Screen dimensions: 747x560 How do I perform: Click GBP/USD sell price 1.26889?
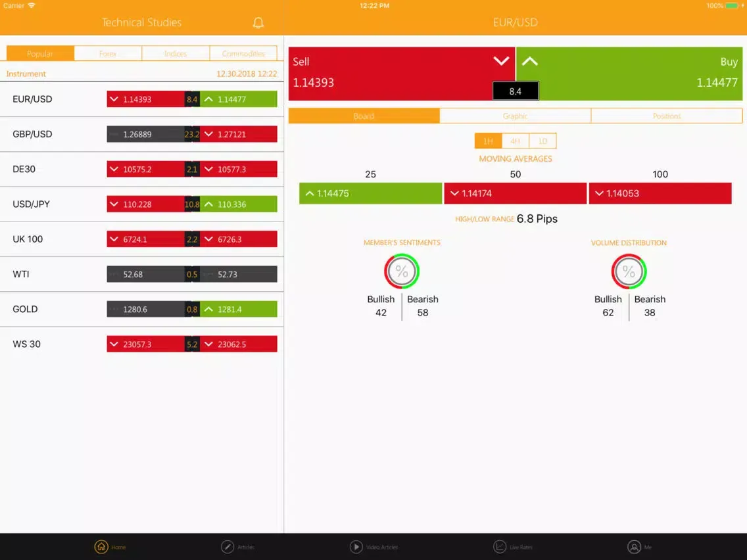(146, 134)
